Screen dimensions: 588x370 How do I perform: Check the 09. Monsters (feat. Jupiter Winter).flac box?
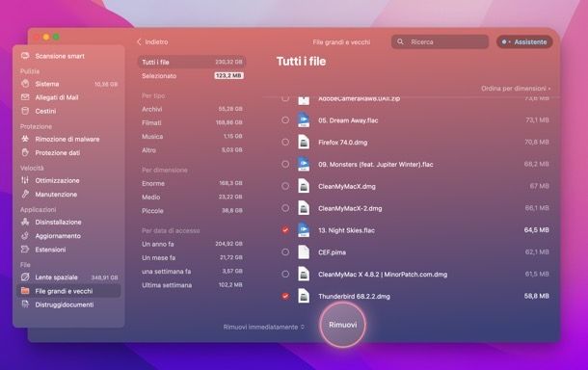285,164
